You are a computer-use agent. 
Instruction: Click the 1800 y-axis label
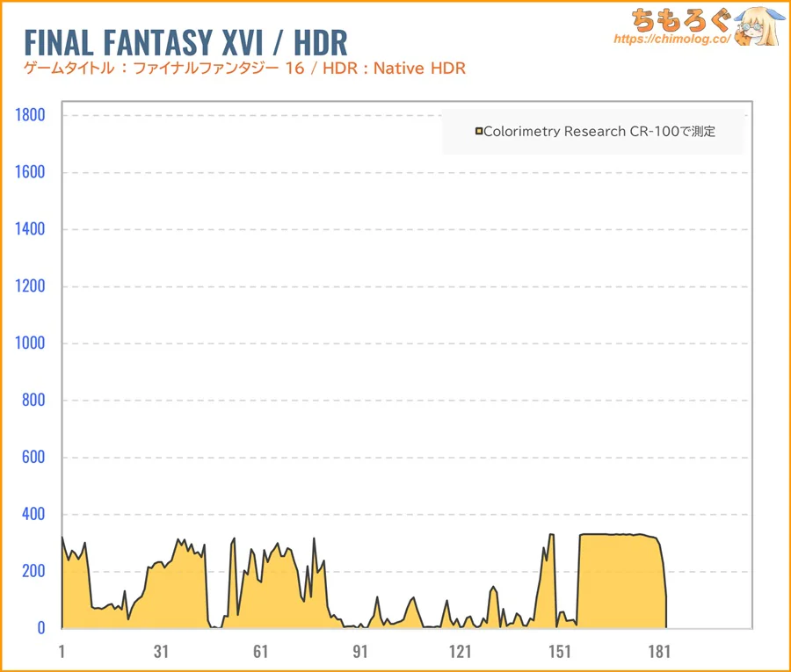[x=29, y=115]
